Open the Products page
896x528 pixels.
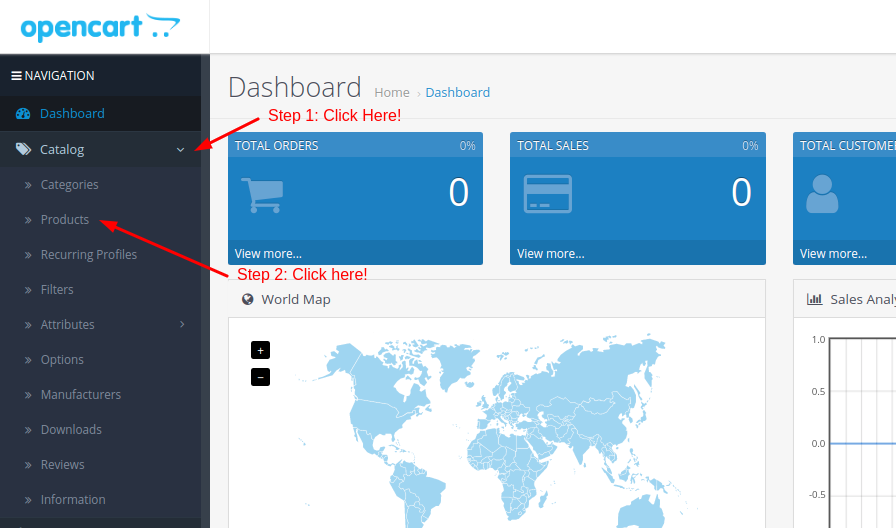click(x=65, y=219)
